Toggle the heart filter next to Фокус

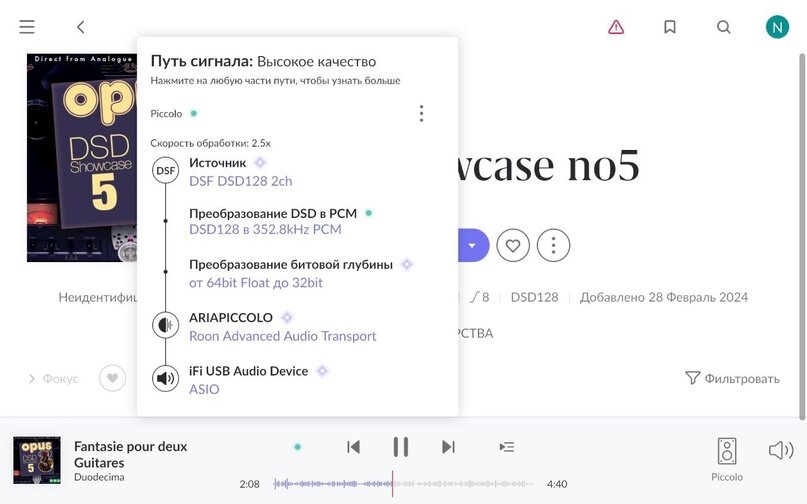112,378
